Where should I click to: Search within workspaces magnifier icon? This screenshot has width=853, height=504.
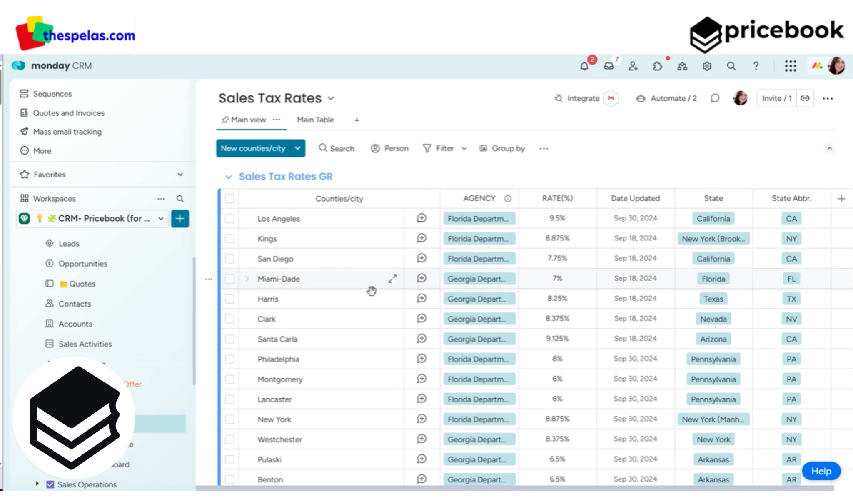pyautogui.click(x=180, y=199)
